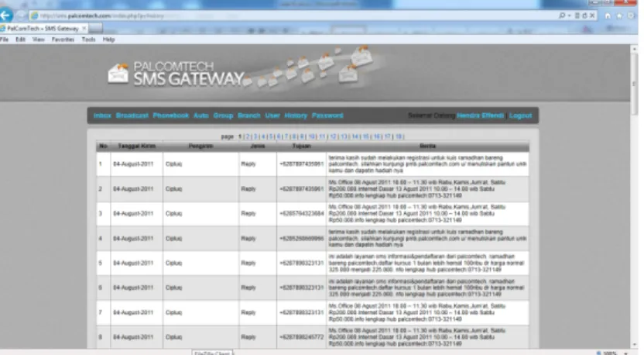The height and width of the screenshot is (355, 644).
Task: Click the Hendra Effendi user name link
Action: 480,115
